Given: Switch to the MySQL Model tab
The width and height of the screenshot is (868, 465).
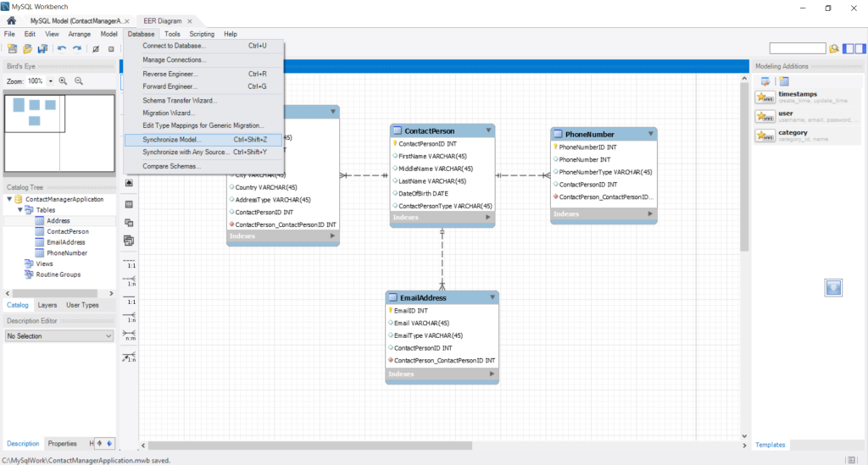Looking at the screenshot, I should 75,21.
